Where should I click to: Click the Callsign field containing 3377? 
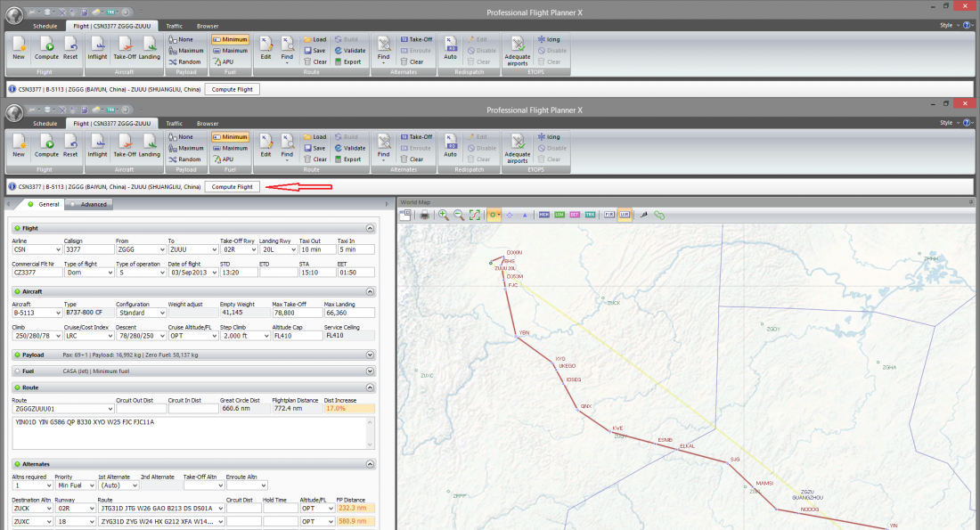(x=89, y=249)
